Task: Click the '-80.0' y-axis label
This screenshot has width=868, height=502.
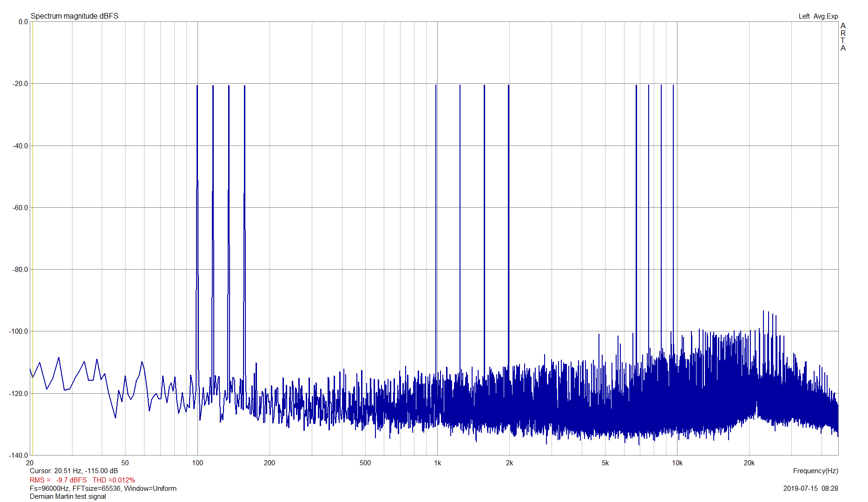Action: point(20,270)
